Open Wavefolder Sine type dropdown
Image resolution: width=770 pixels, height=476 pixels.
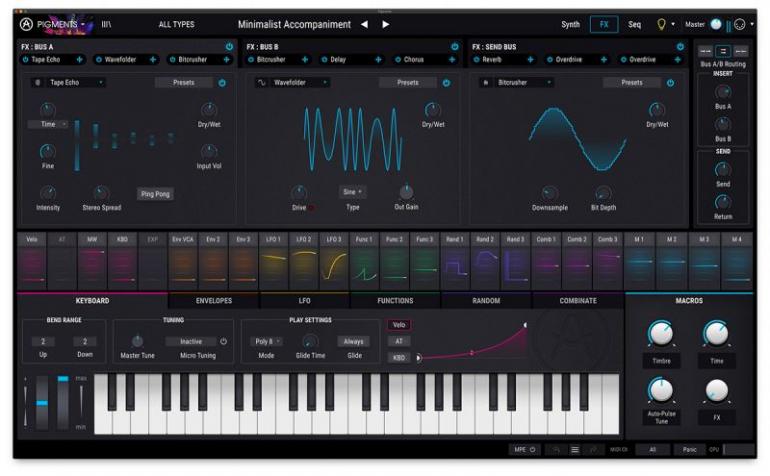coord(352,192)
